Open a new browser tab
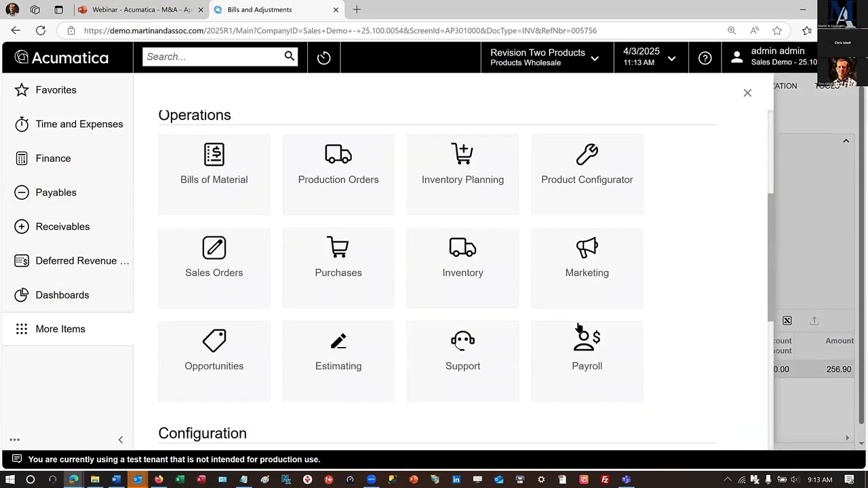Image resolution: width=868 pixels, height=488 pixels. point(357,9)
